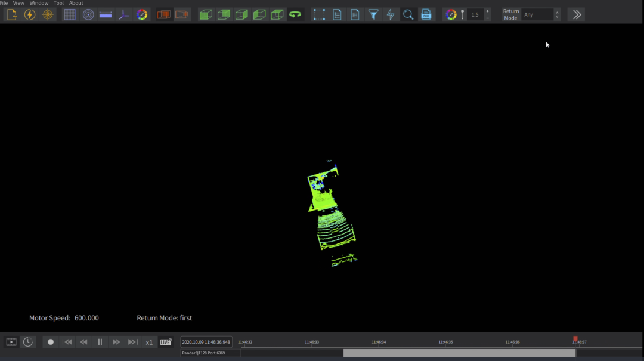Click the Return Mode dropdown arrows
The image size is (644, 361).
point(557,15)
